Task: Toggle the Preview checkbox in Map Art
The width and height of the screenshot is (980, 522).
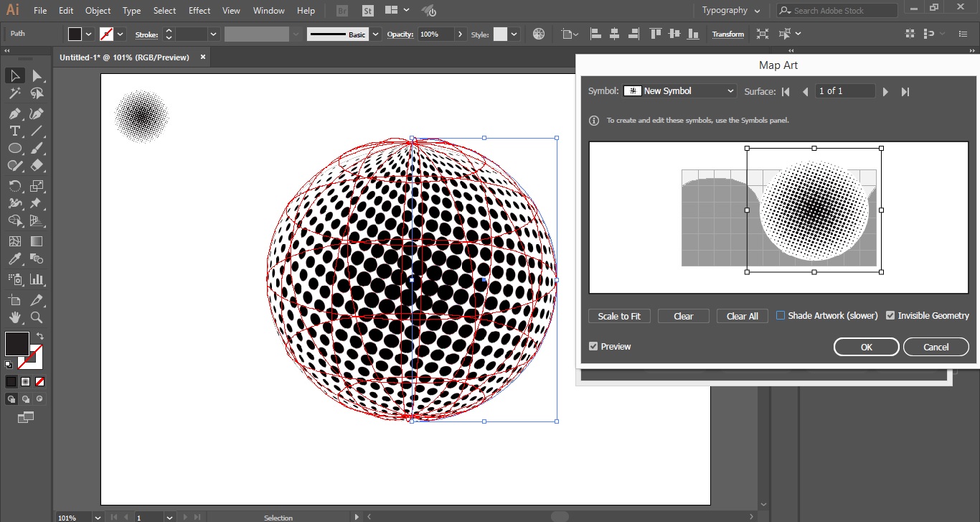Action: point(593,346)
